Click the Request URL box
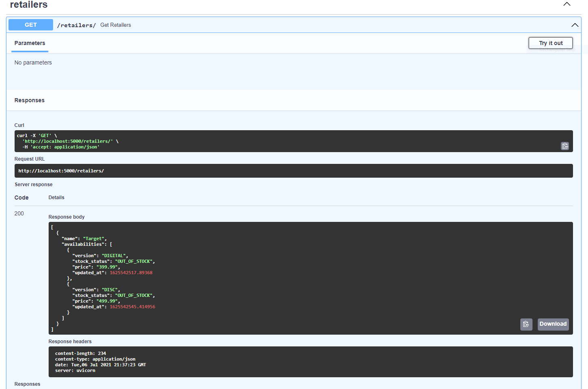The height and width of the screenshot is (389, 588). (293, 171)
